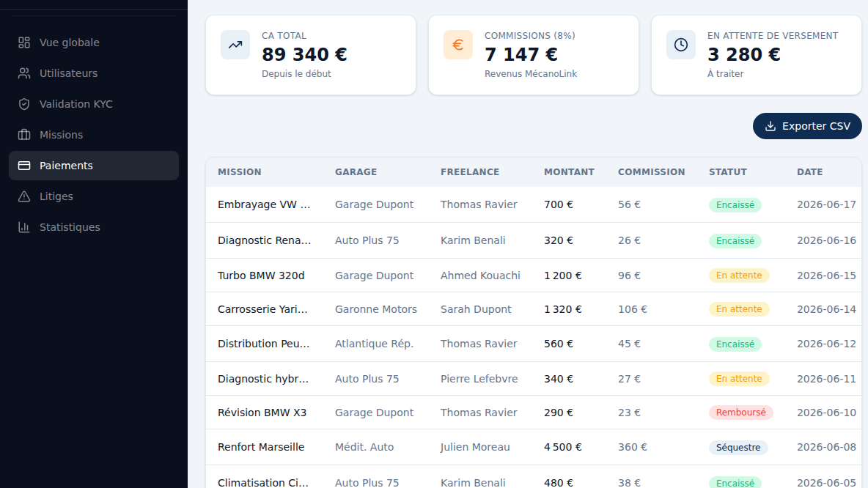Click freelance Pierre Lefebvre
The image size is (868, 488).
click(x=479, y=379)
